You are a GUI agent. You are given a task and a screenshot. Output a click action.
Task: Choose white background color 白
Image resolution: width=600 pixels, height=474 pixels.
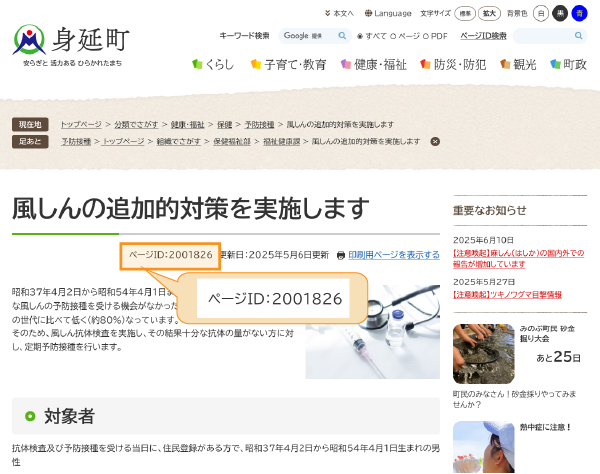[541, 13]
